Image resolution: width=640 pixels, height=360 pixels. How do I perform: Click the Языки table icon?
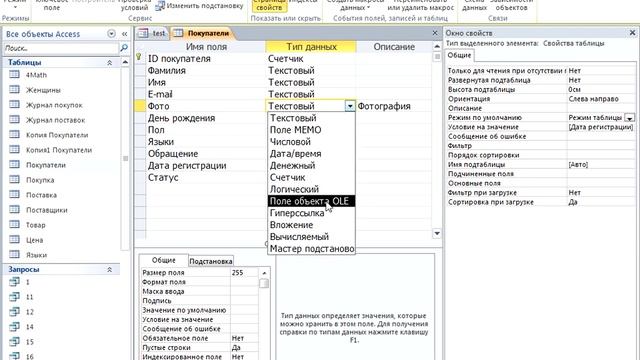pos(14,254)
